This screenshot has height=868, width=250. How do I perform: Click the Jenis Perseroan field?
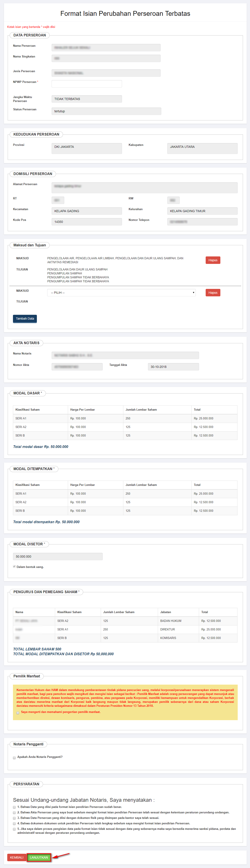(x=106, y=73)
